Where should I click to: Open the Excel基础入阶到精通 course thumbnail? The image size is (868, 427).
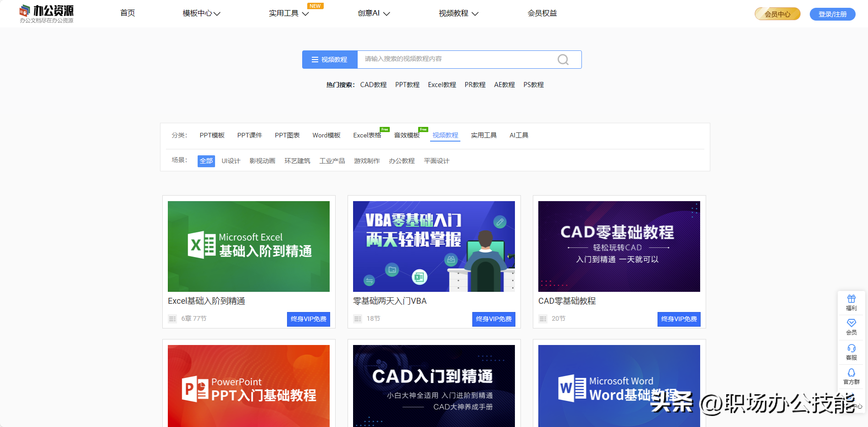[249, 246]
